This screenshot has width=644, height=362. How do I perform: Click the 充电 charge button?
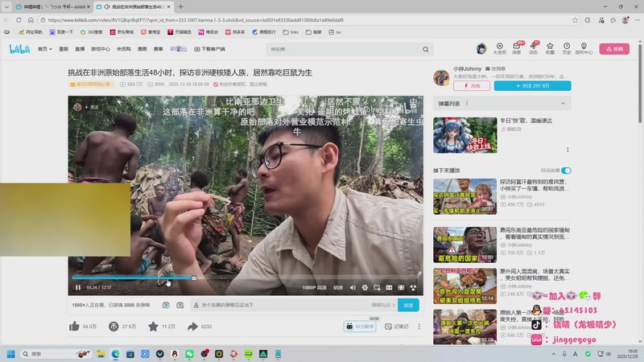(x=472, y=86)
